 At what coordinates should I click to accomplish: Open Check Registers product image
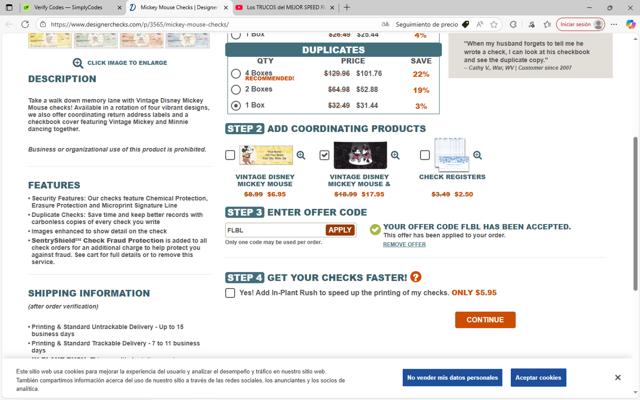click(x=452, y=155)
